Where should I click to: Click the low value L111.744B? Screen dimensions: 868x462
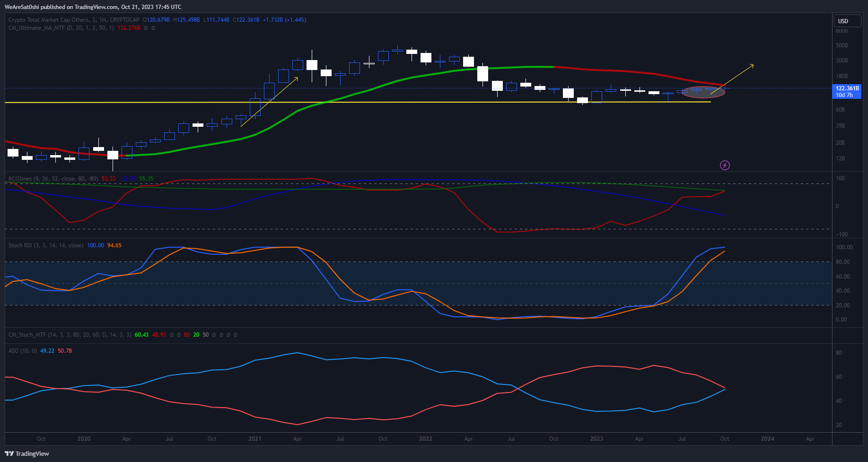coord(216,20)
